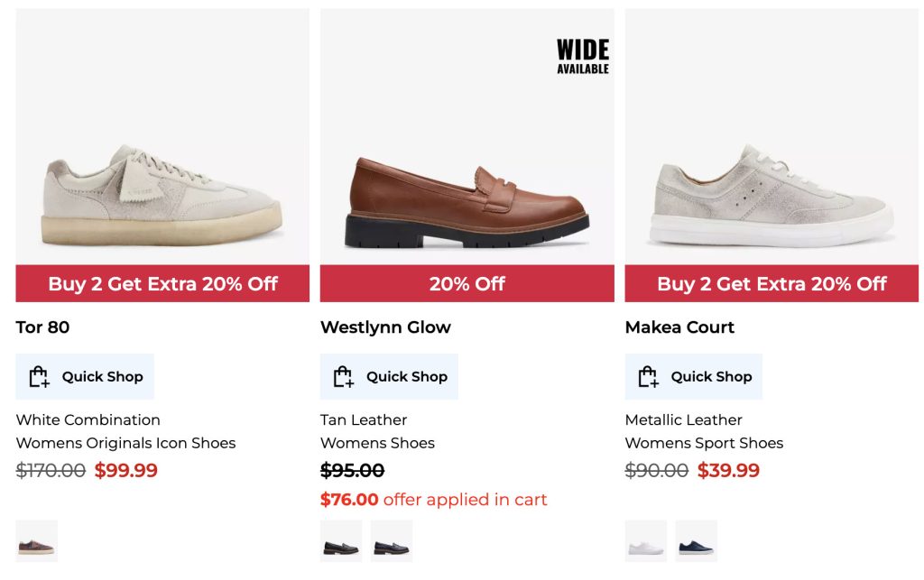The height and width of the screenshot is (580, 924).
Task: Click the Quick Shop bag icon for Tor 80
Action: (x=38, y=377)
